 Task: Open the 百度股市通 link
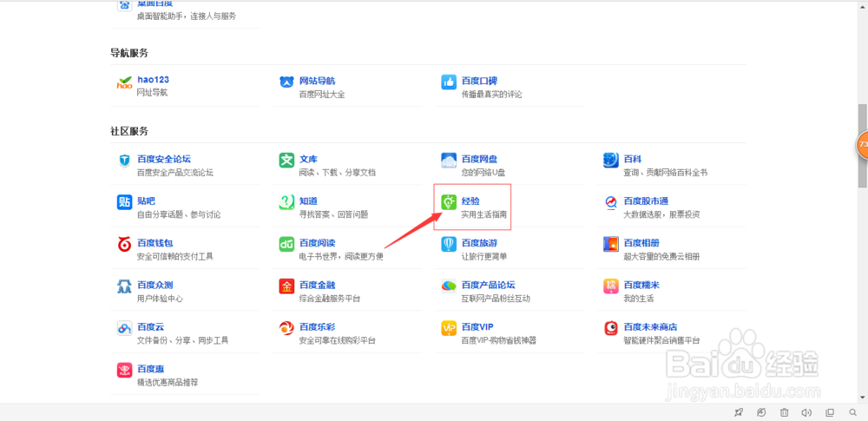tap(646, 201)
